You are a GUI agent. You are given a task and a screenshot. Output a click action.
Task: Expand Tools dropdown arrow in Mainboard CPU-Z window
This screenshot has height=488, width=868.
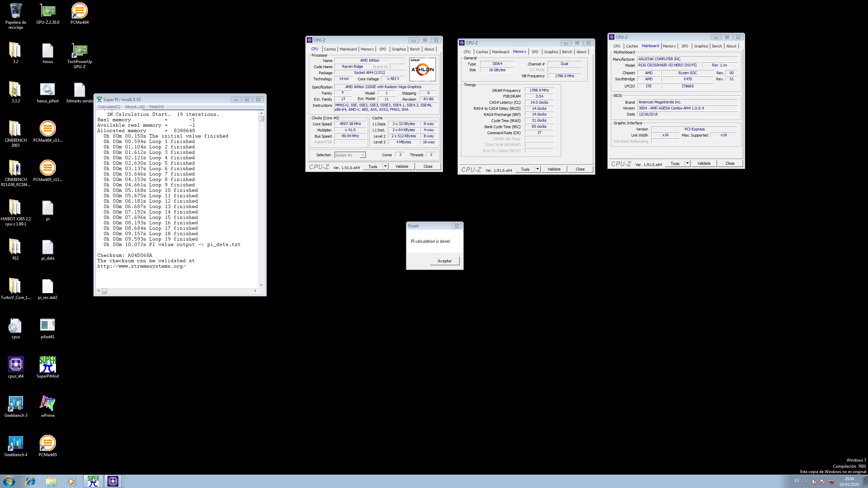click(687, 163)
